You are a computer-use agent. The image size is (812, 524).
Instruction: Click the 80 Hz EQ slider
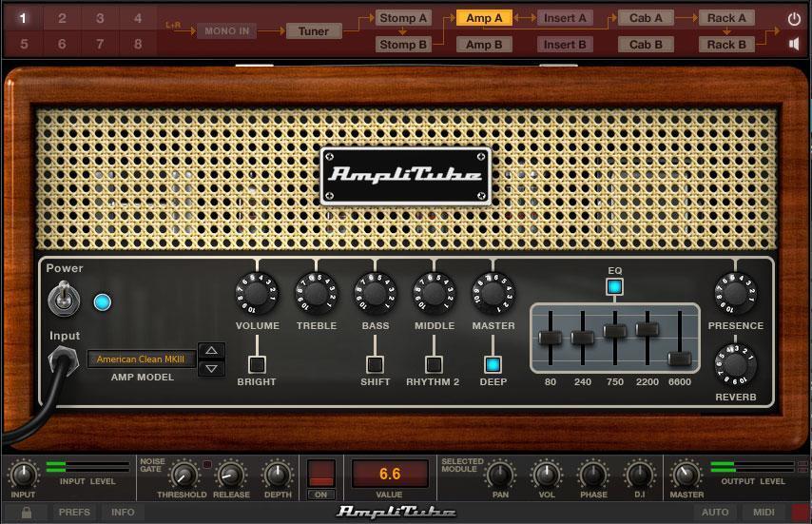click(550, 339)
